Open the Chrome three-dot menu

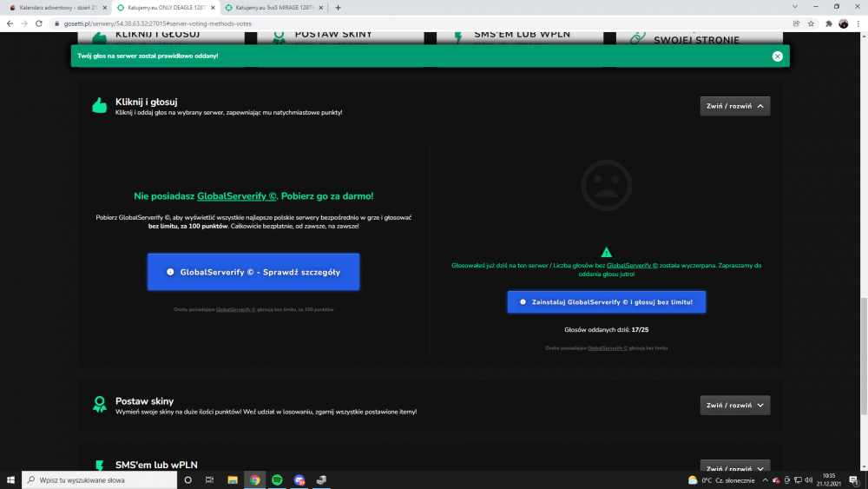858,23
